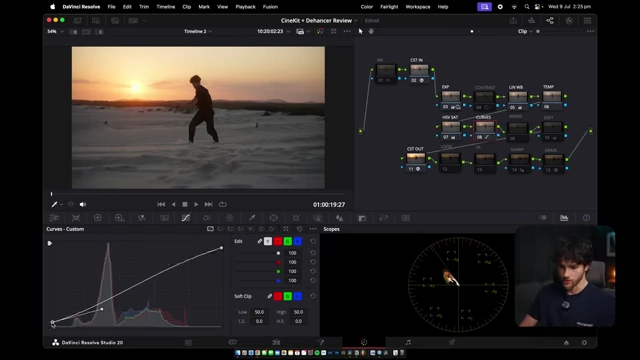
Task: Toggle the blue Edit curve channel
Action: click(298, 241)
